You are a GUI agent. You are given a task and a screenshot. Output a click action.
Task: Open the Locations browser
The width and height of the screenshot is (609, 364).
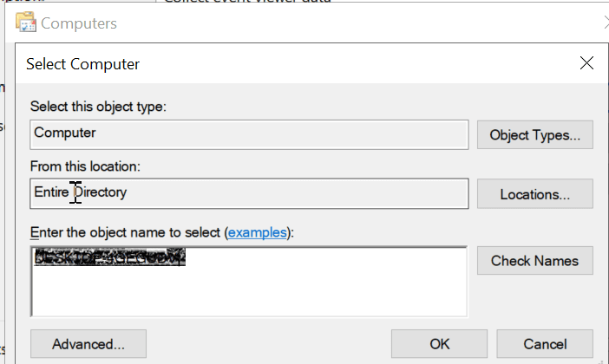coord(534,193)
